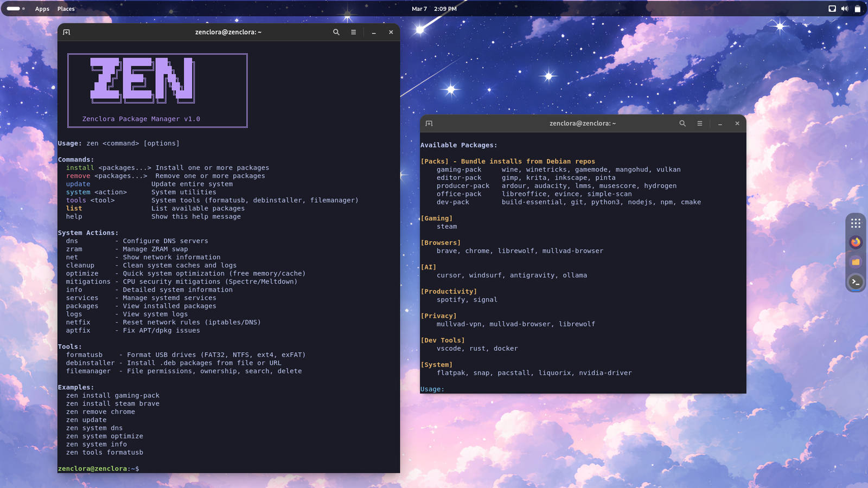Open the Places menu
The height and width of the screenshot is (488, 868).
pyautogui.click(x=66, y=9)
